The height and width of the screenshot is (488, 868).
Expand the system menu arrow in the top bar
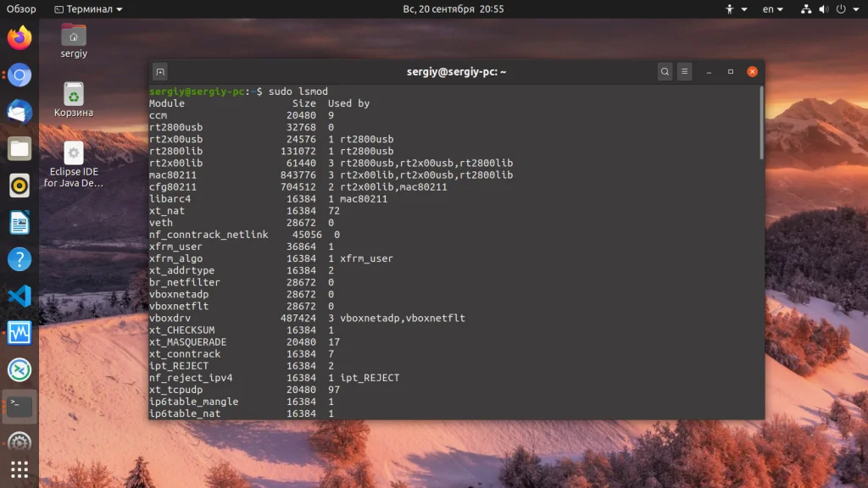(x=856, y=9)
